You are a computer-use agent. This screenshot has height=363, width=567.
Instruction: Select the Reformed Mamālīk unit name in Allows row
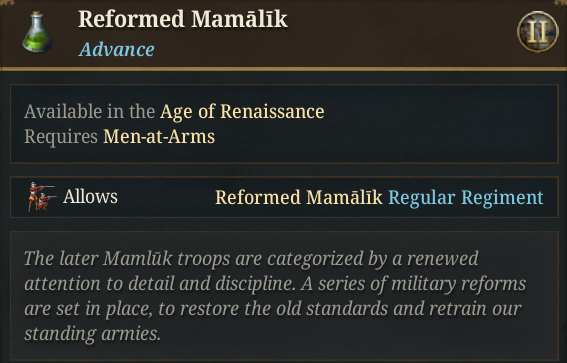(299, 197)
